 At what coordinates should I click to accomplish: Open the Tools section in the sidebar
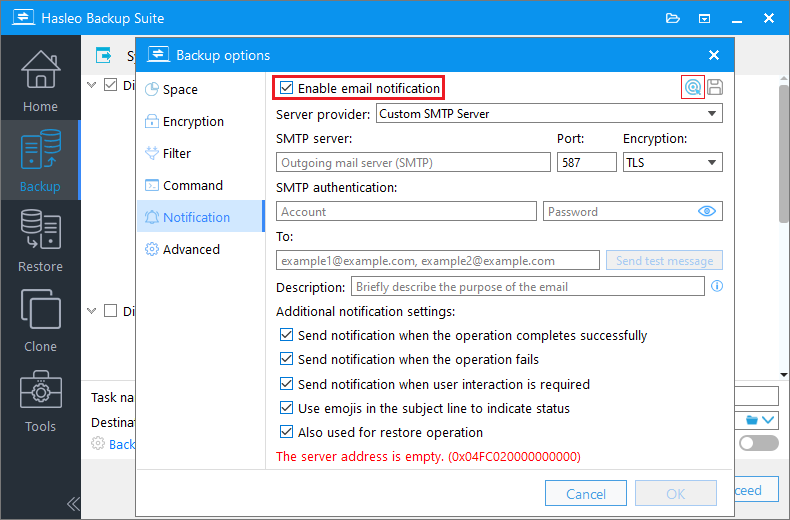pyautogui.click(x=40, y=400)
